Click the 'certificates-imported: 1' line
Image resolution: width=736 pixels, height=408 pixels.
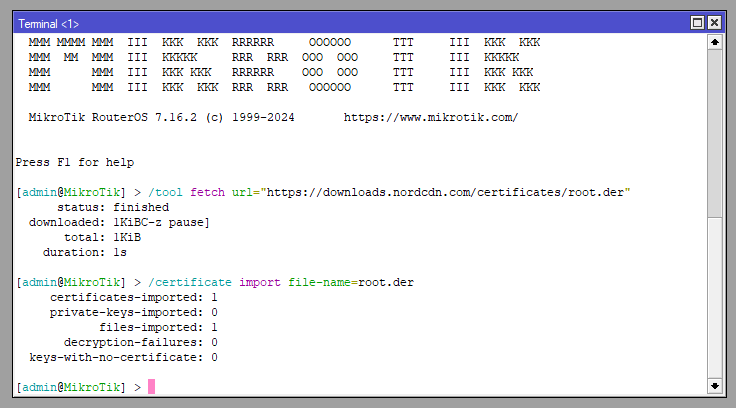[134, 298]
